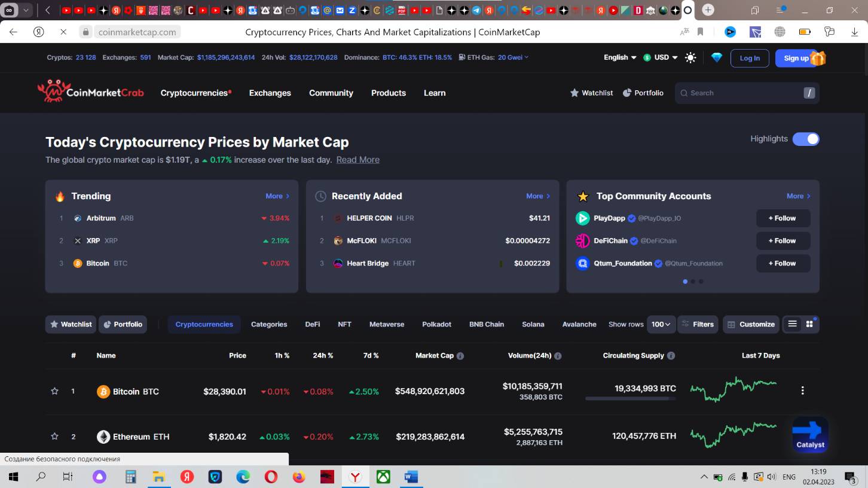Go to third community accounts carousel dot

click(x=701, y=281)
